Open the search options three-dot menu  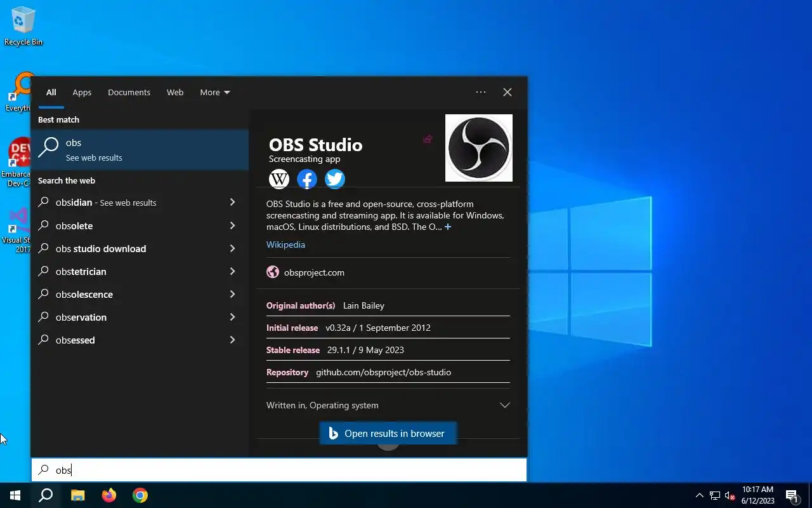tap(481, 92)
